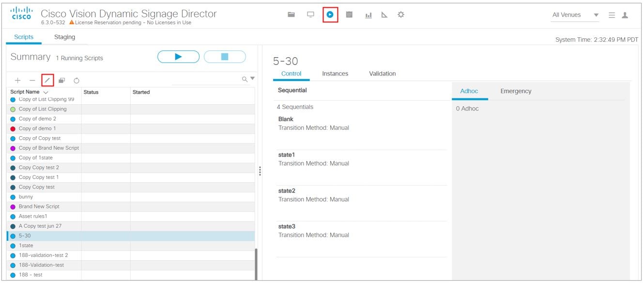Toggle sort arrow on Script Name column
Viewport: 644px width, 284px height.
[x=46, y=92]
